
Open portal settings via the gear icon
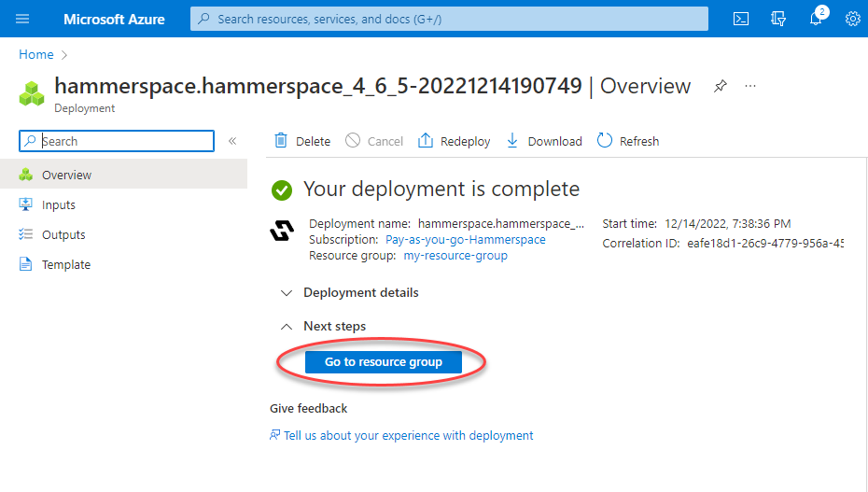[x=852, y=19]
